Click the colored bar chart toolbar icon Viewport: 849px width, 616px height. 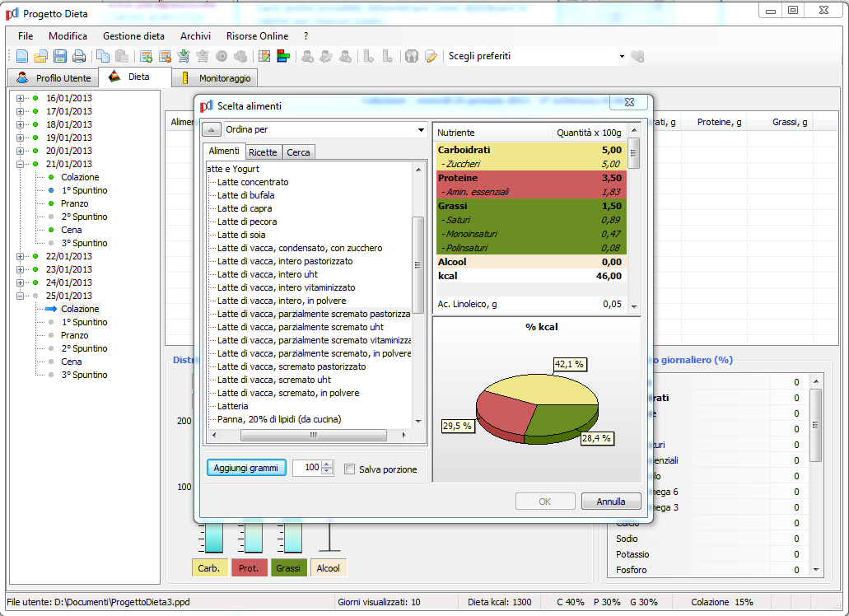283,57
